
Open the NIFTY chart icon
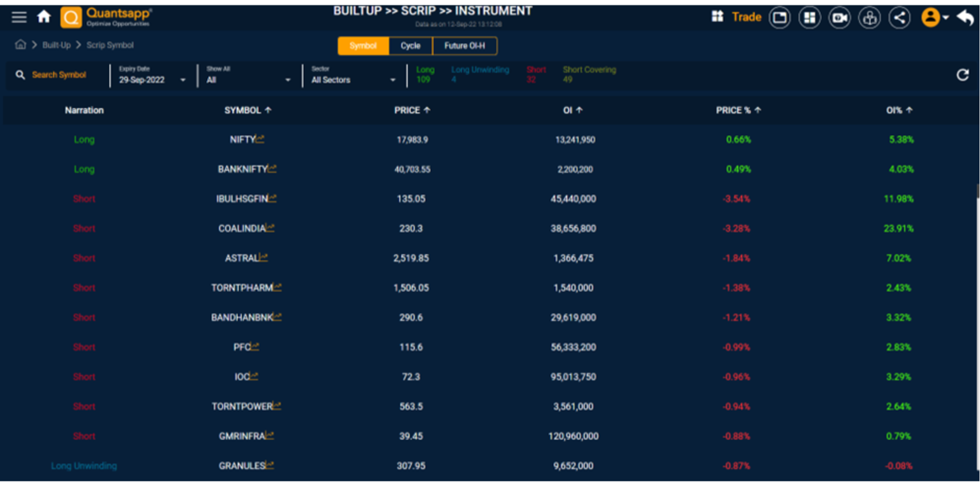point(260,138)
